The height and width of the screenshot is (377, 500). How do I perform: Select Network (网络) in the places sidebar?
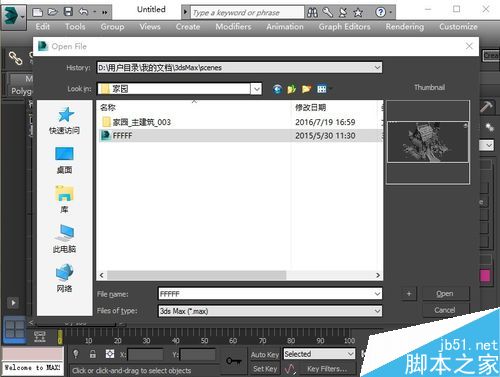pyautogui.click(x=64, y=278)
